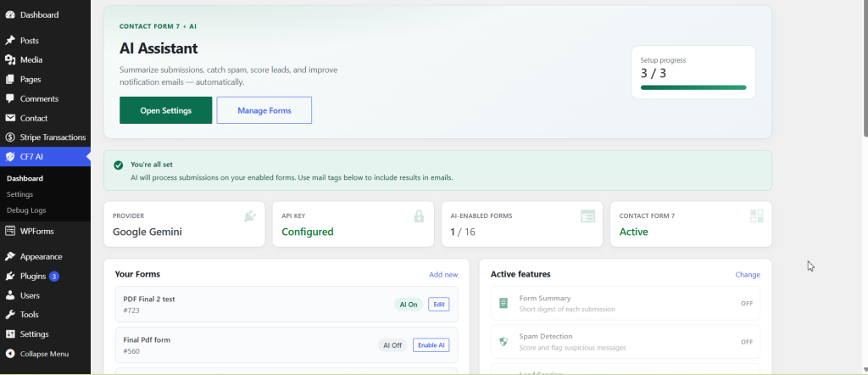868x375 pixels.
Task: Click the Contact envelope icon
Action: point(10,118)
